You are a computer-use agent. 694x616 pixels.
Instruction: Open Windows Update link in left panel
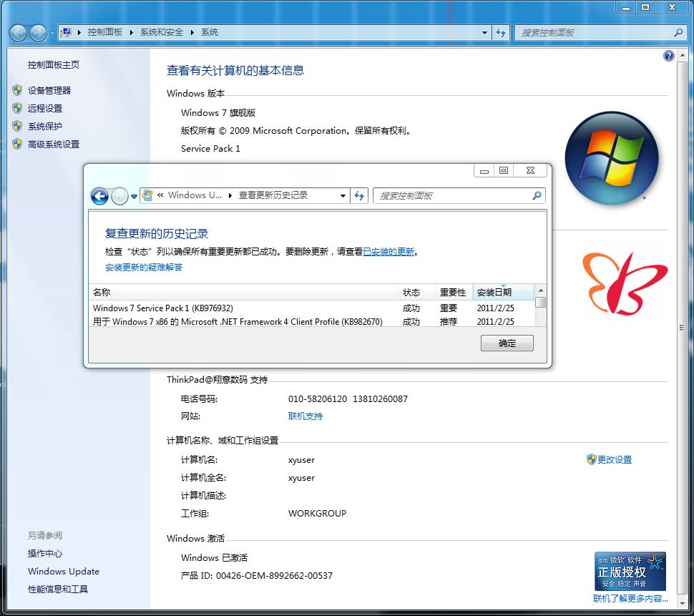64,572
